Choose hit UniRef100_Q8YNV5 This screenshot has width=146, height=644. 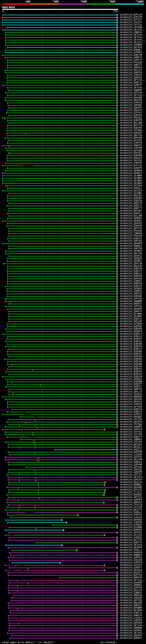coord(131,548)
